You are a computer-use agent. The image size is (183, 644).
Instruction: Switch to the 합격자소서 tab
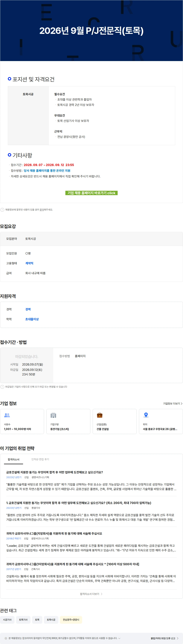point(14,460)
